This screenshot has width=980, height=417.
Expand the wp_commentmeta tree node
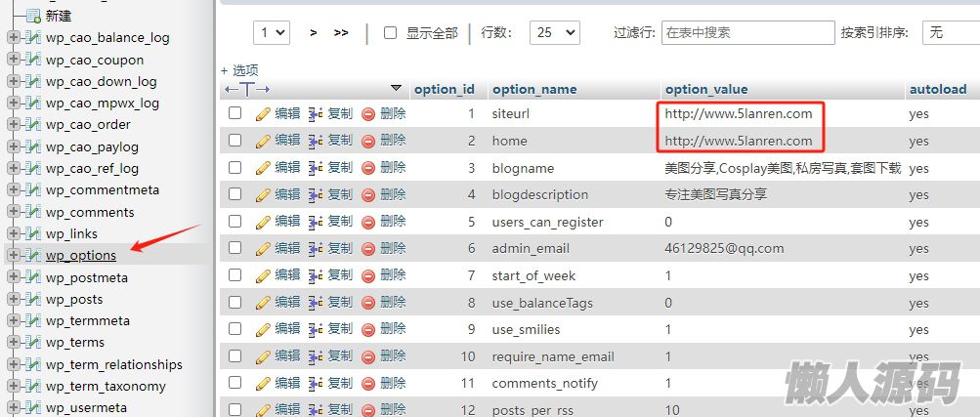coord(13,189)
